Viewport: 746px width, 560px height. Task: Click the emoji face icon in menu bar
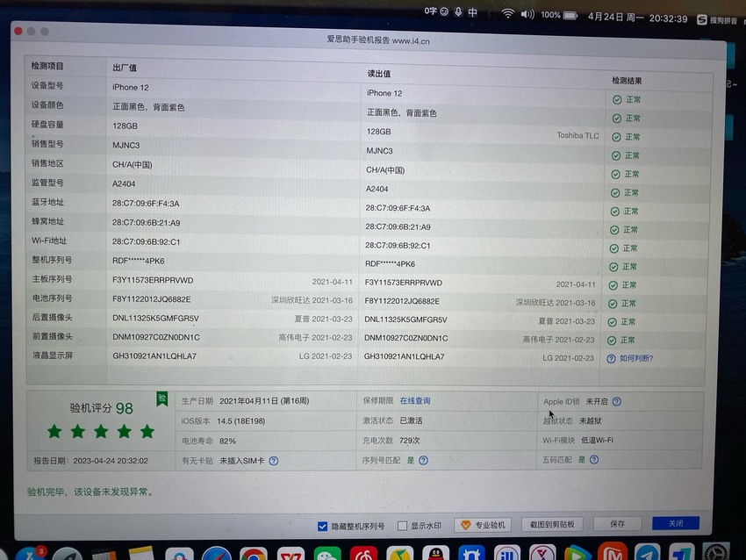pyautogui.click(x=444, y=12)
